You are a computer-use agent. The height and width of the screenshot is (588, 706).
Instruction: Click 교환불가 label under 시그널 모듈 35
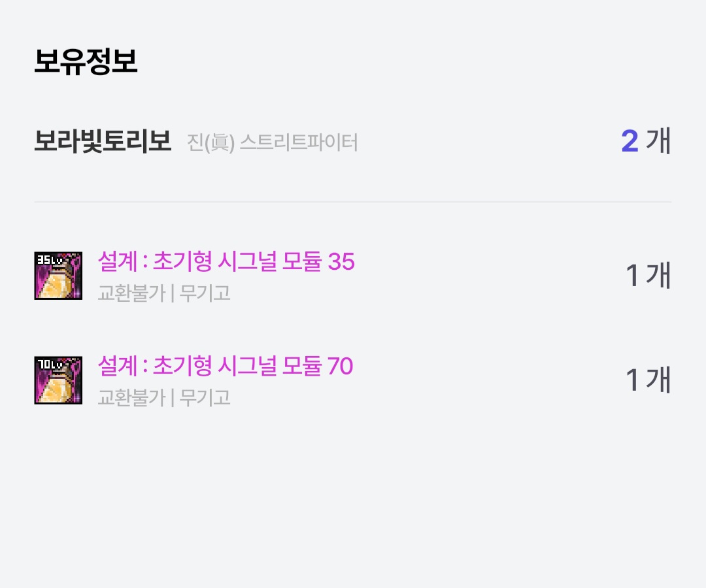coord(131,293)
